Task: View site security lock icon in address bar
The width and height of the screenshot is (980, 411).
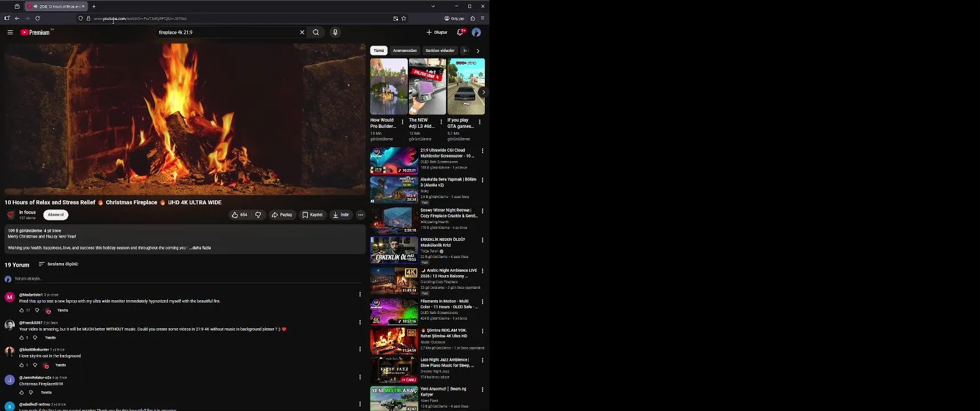Action: tap(89, 18)
